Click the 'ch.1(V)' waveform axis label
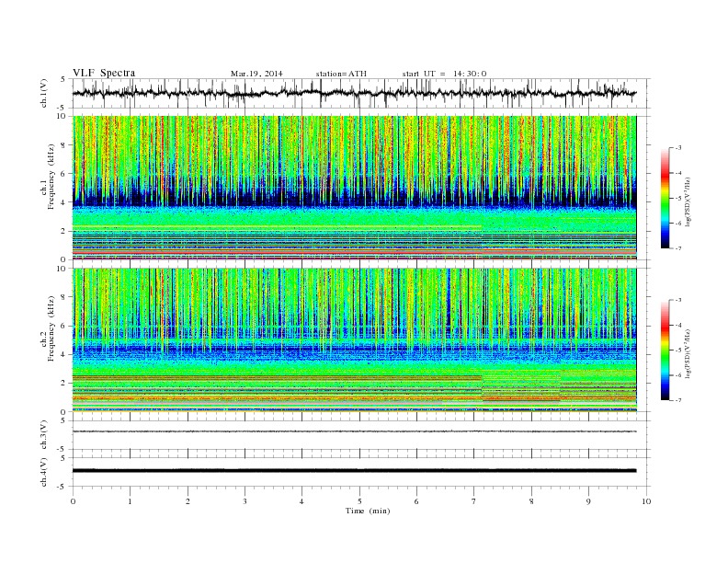The height and width of the screenshot is (563, 728). pyautogui.click(x=44, y=93)
